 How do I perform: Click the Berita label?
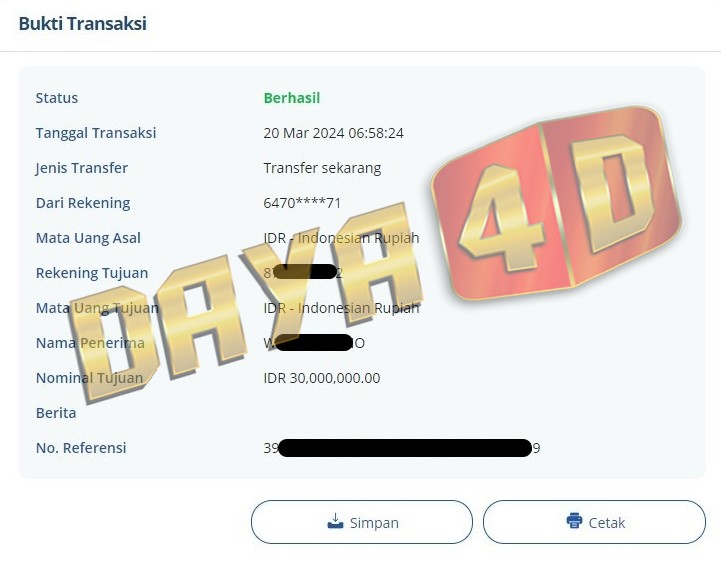click(56, 413)
